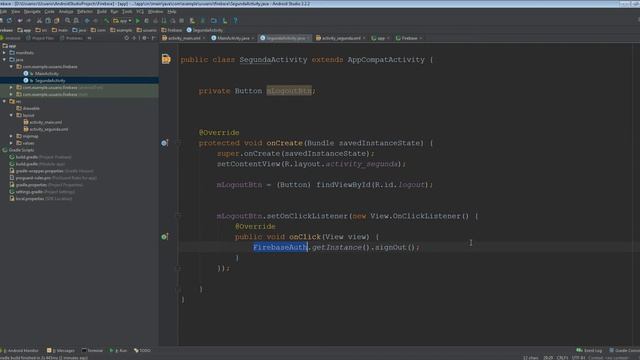640x360 pixels.
Task: Select the Project Files view tab
Action: (x=40, y=38)
